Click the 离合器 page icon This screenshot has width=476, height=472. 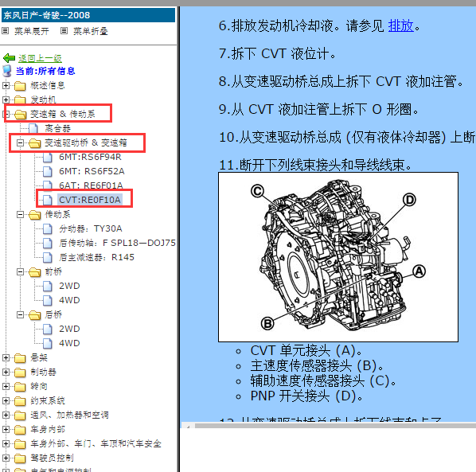click(x=33, y=128)
